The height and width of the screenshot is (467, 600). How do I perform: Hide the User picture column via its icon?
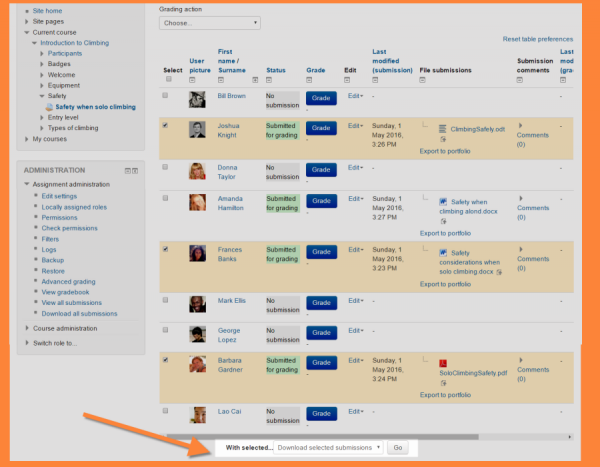point(193,80)
